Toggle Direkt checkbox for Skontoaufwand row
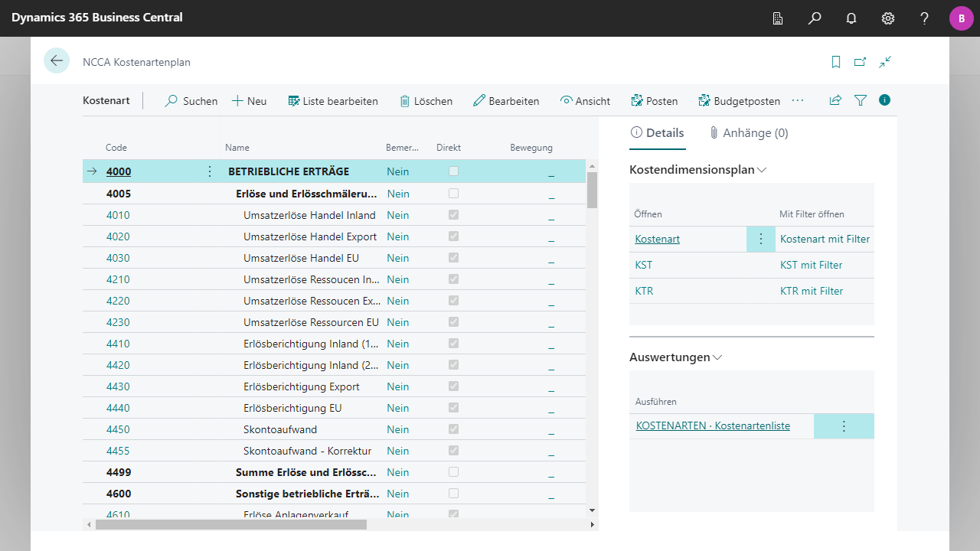This screenshot has height=551, width=980. pyautogui.click(x=454, y=429)
